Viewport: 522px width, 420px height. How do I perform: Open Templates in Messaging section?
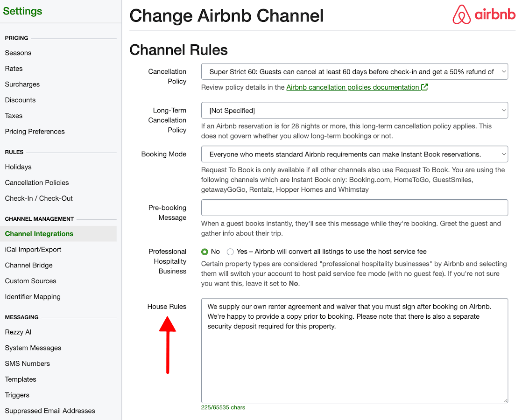pos(20,379)
